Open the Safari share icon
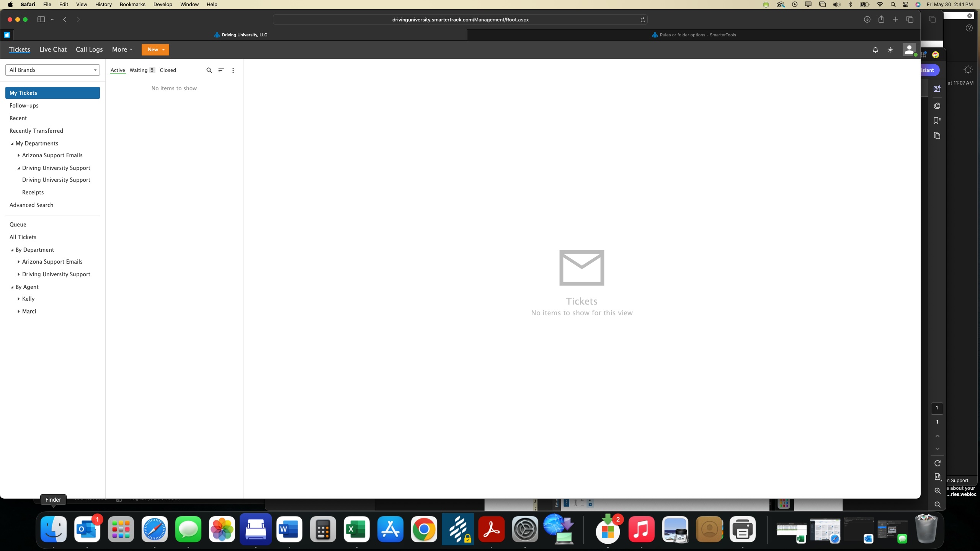980x551 pixels. point(881,20)
